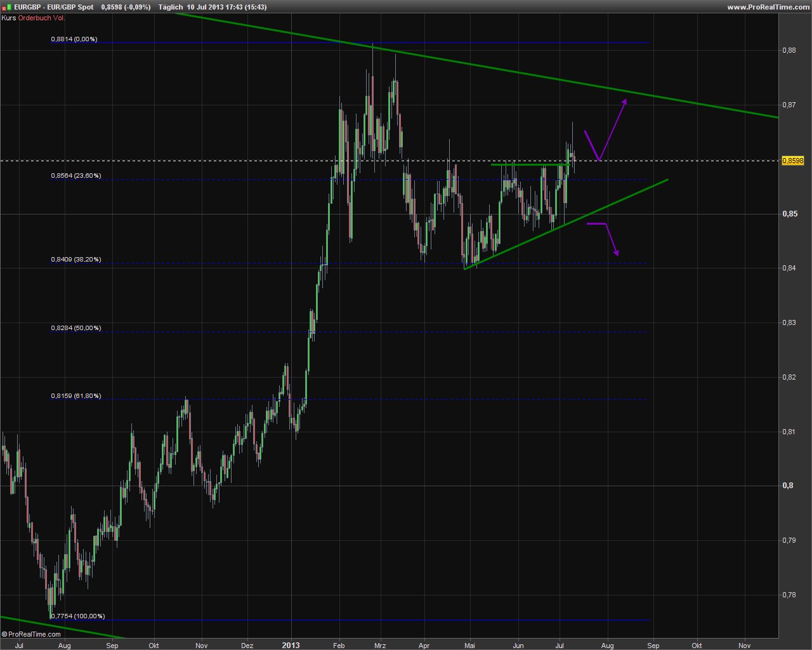Click the 0,82 price axis label
The width and height of the screenshot is (812, 650).
tap(788, 377)
